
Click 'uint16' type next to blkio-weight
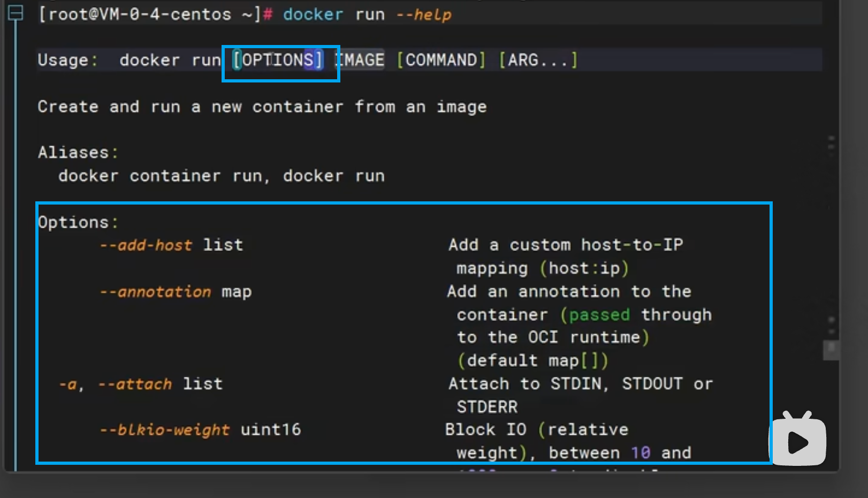coord(271,429)
